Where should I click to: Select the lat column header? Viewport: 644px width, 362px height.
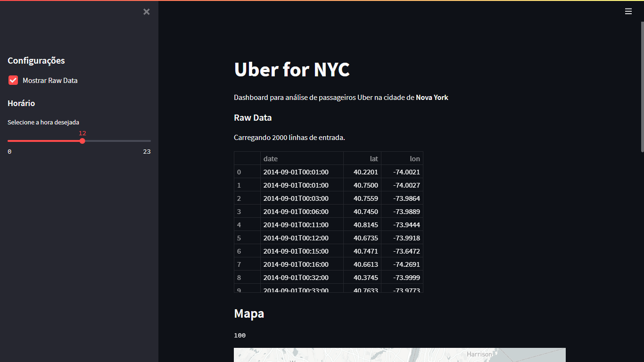pos(374,158)
